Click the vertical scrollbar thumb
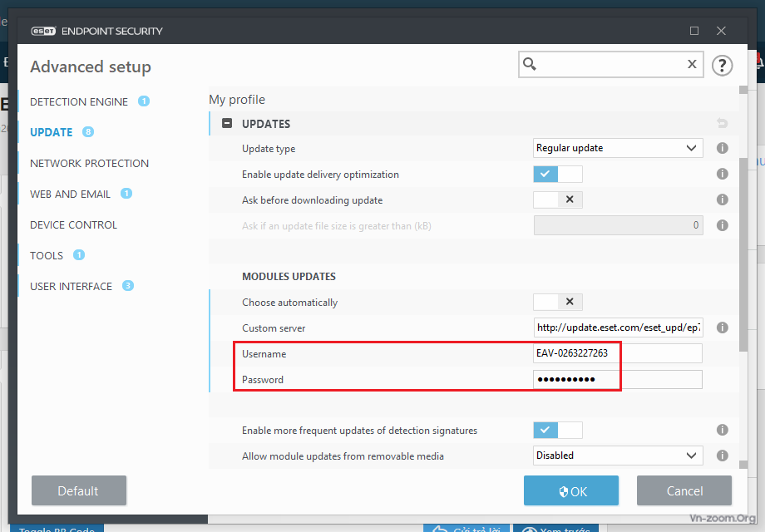The image size is (765, 532). click(x=743, y=254)
